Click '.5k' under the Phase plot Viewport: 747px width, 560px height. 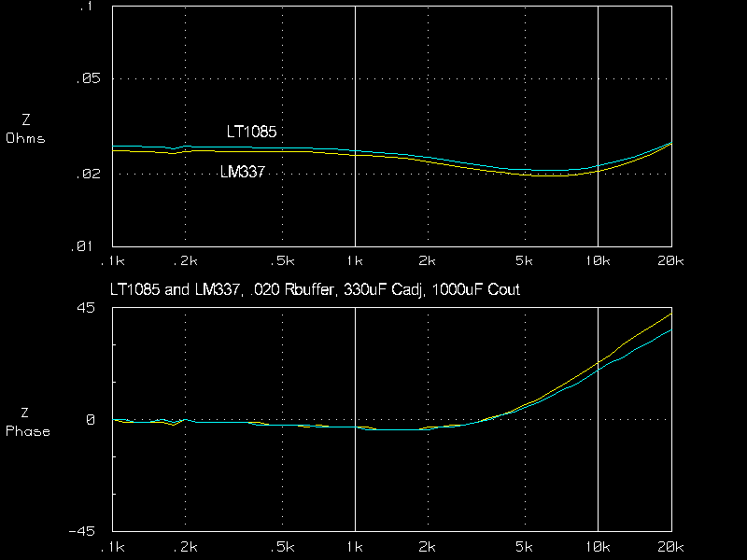[x=283, y=547]
